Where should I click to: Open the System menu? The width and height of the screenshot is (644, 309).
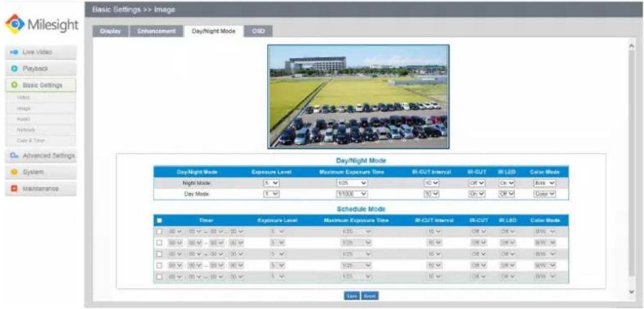pos(41,172)
